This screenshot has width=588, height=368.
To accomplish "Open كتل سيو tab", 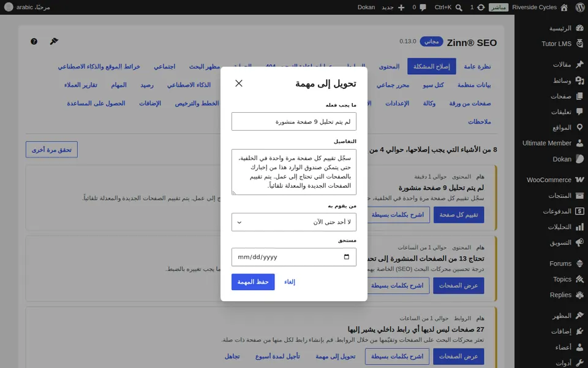I will [x=433, y=85].
